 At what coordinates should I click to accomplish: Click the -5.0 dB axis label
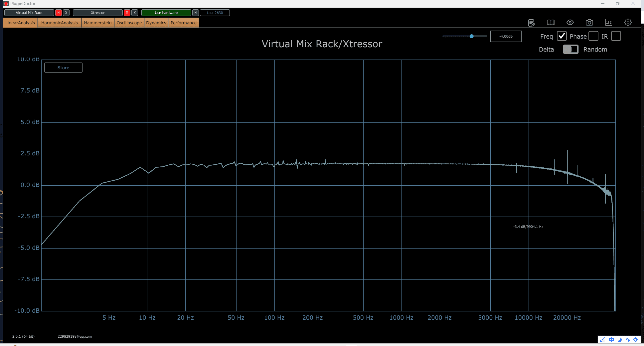pos(29,248)
